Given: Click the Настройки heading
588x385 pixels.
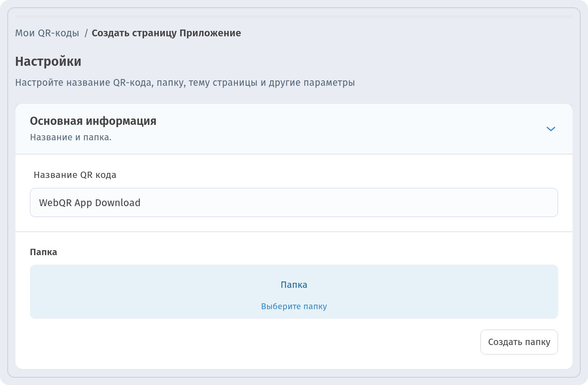Looking at the screenshot, I should point(48,61).
